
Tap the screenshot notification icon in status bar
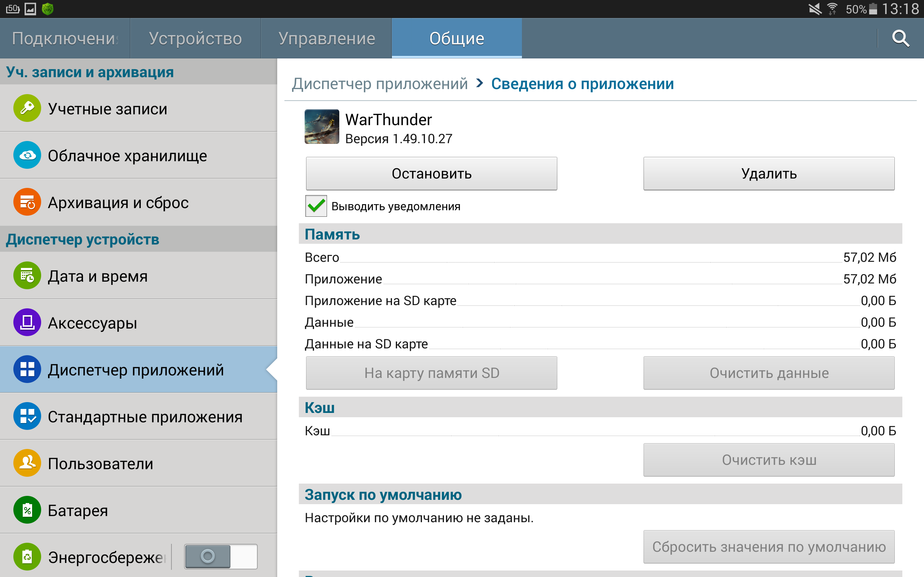point(31,9)
